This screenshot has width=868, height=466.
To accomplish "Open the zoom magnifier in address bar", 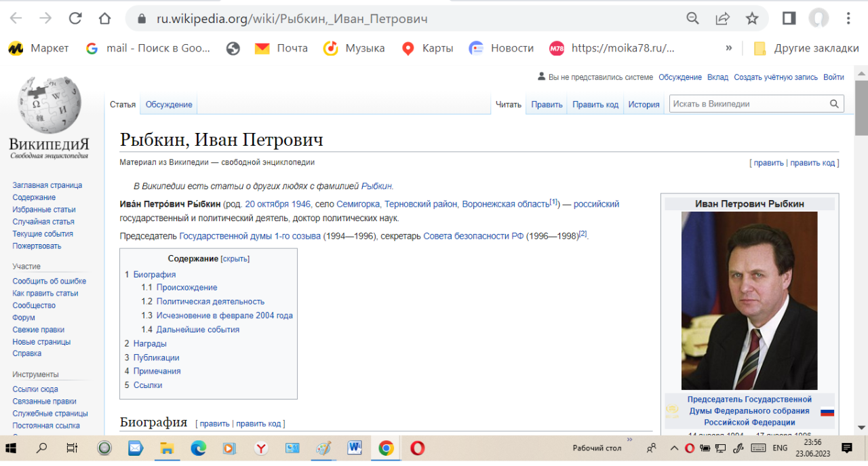I will (692, 18).
